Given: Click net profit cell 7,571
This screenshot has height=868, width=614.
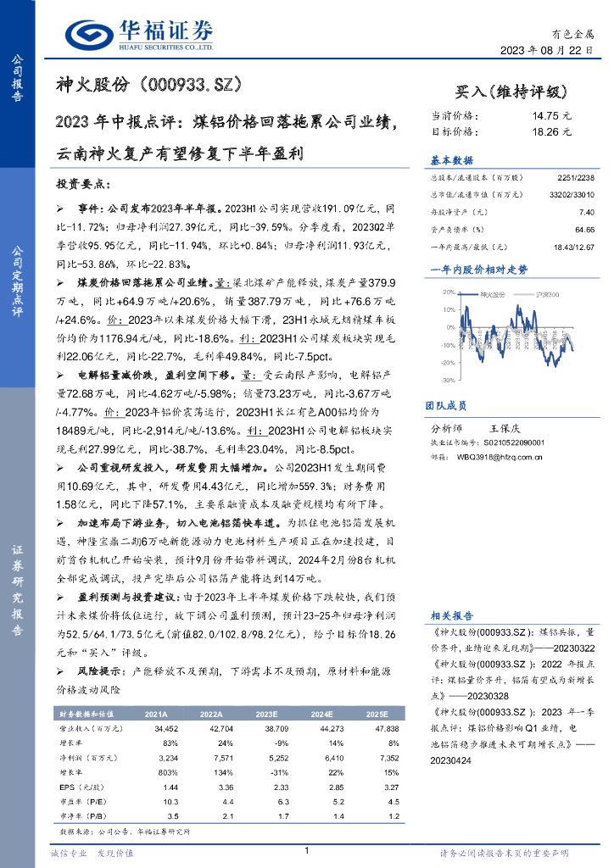Looking at the screenshot, I should click(x=224, y=758).
